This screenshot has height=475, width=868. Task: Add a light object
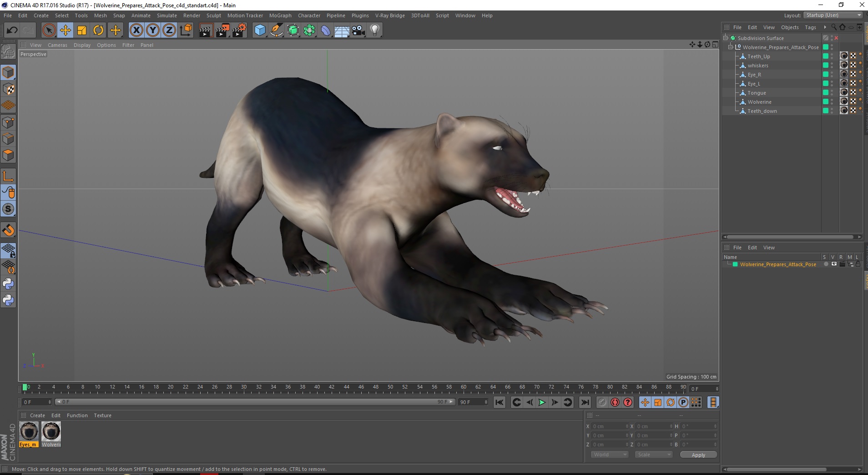pos(375,30)
